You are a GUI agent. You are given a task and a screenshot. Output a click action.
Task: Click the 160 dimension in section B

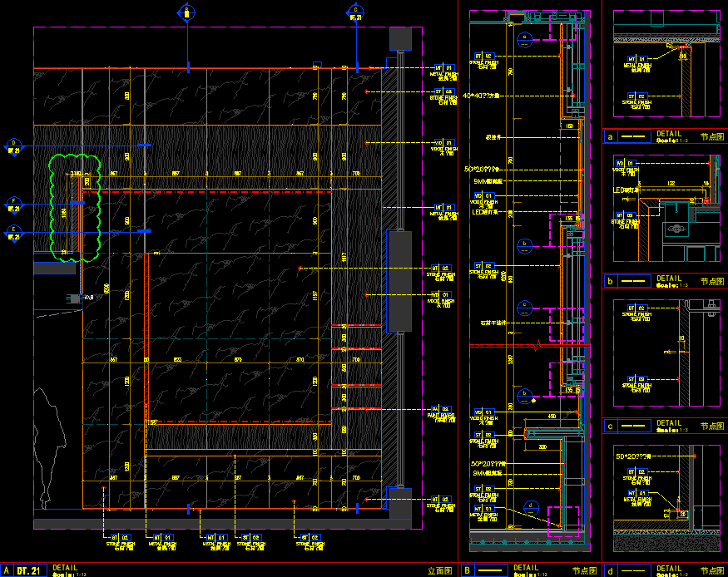click(x=570, y=126)
